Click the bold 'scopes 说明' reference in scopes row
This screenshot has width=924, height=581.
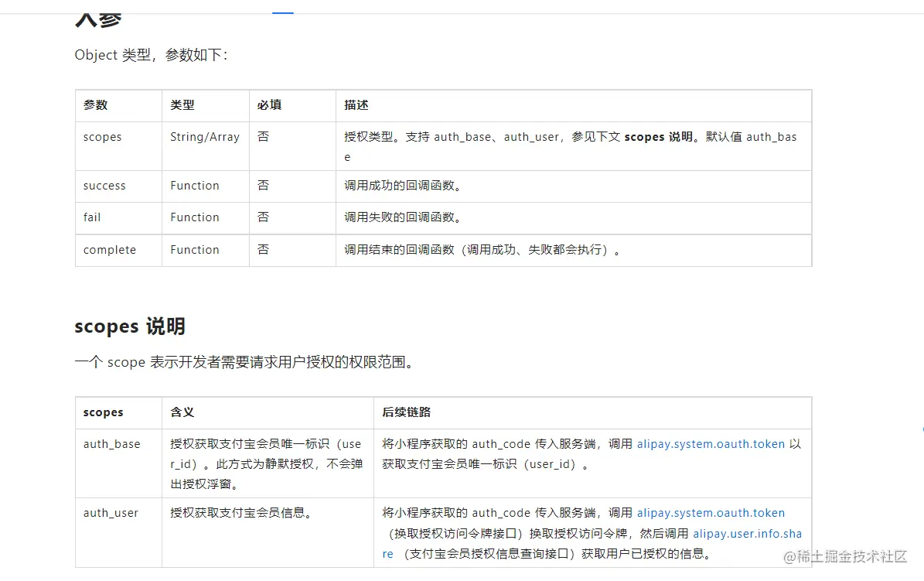pyautogui.click(x=658, y=137)
